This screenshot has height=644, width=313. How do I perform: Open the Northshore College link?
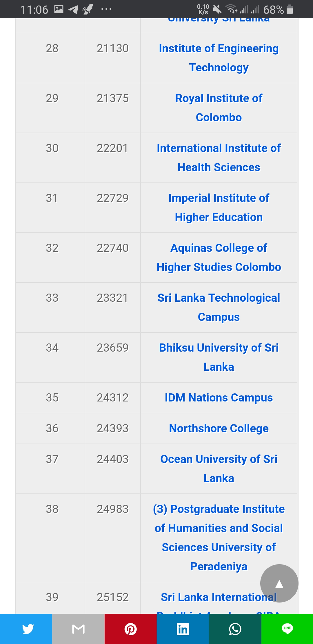(x=219, y=428)
